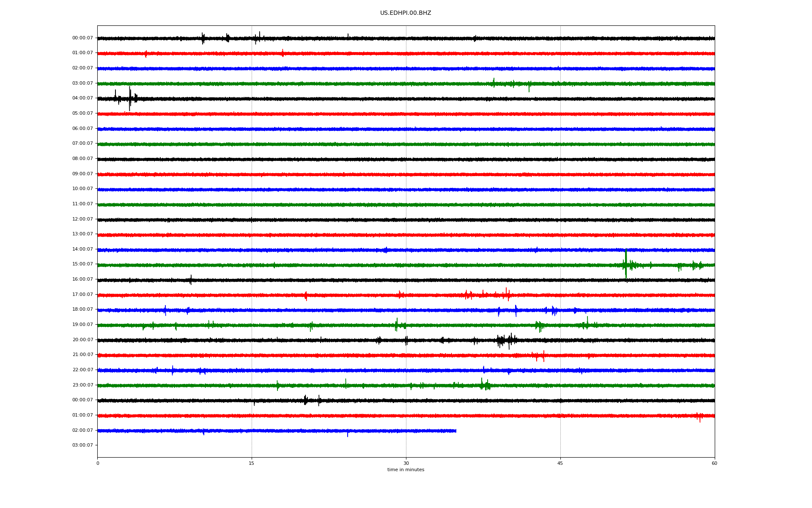Click the x-axis tick label 30
This screenshot has width=812, height=508.
coord(406,464)
